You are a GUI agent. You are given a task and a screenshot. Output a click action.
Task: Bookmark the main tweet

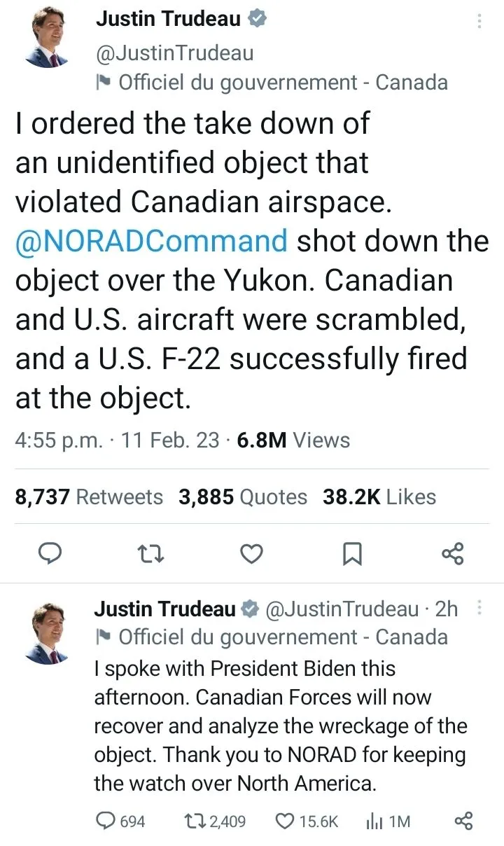351,554
